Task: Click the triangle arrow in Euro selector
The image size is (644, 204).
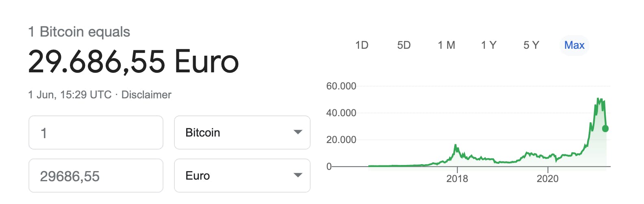Action: click(x=298, y=175)
